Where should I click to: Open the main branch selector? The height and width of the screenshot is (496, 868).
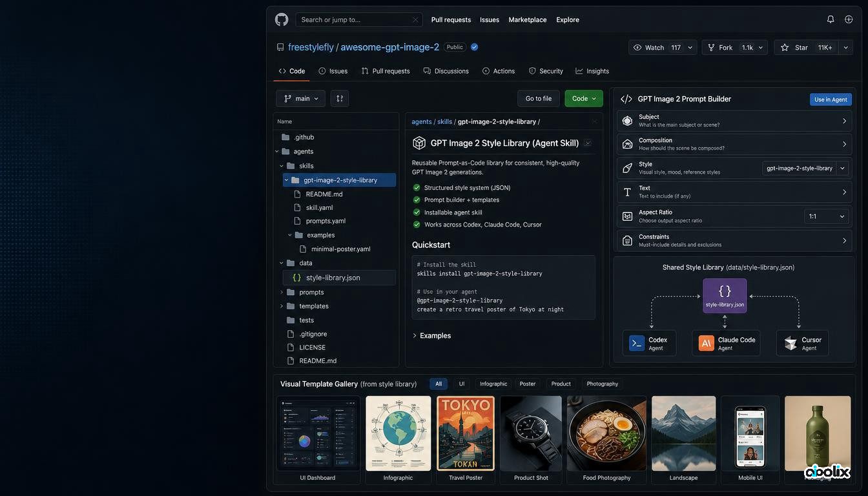coord(301,98)
